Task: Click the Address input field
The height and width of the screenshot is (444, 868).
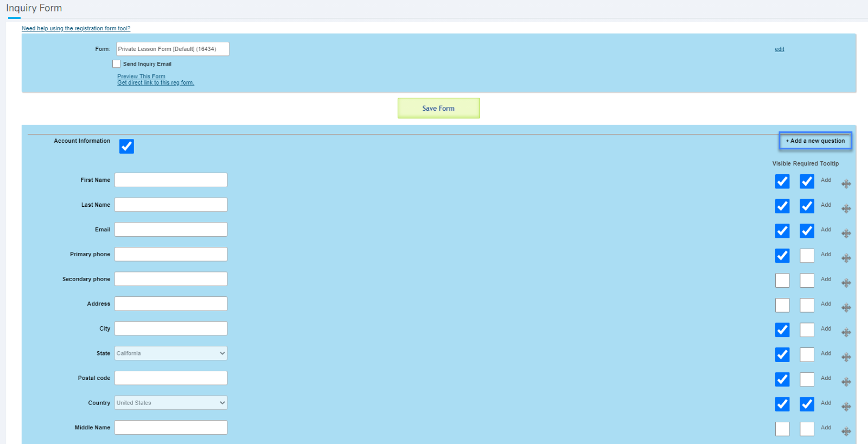Action: (x=171, y=304)
